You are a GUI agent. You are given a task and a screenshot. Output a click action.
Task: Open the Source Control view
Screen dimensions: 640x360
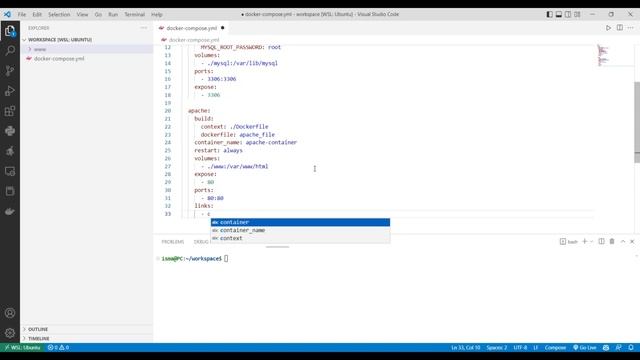coord(10,71)
